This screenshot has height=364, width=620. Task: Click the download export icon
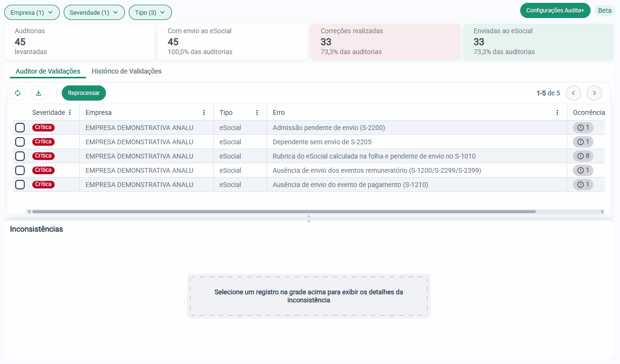click(x=38, y=93)
